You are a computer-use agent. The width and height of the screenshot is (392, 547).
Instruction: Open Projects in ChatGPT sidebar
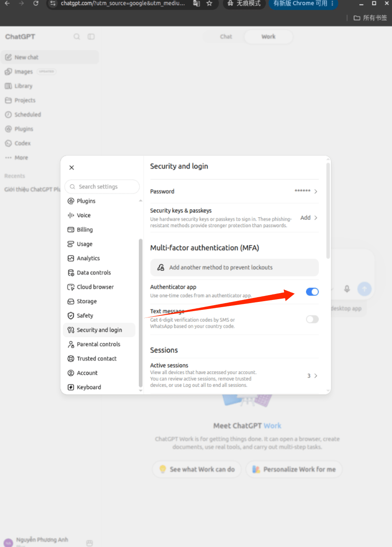click(25, 100)
